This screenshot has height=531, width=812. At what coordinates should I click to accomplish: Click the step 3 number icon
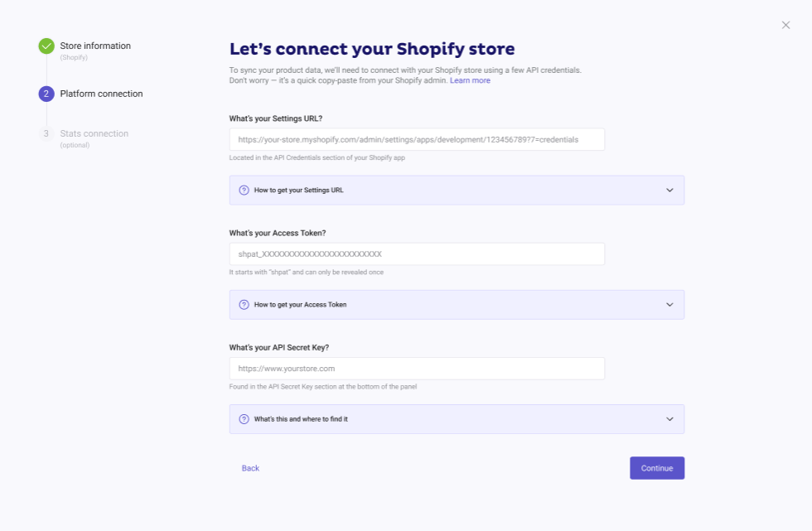coord(46,133)
